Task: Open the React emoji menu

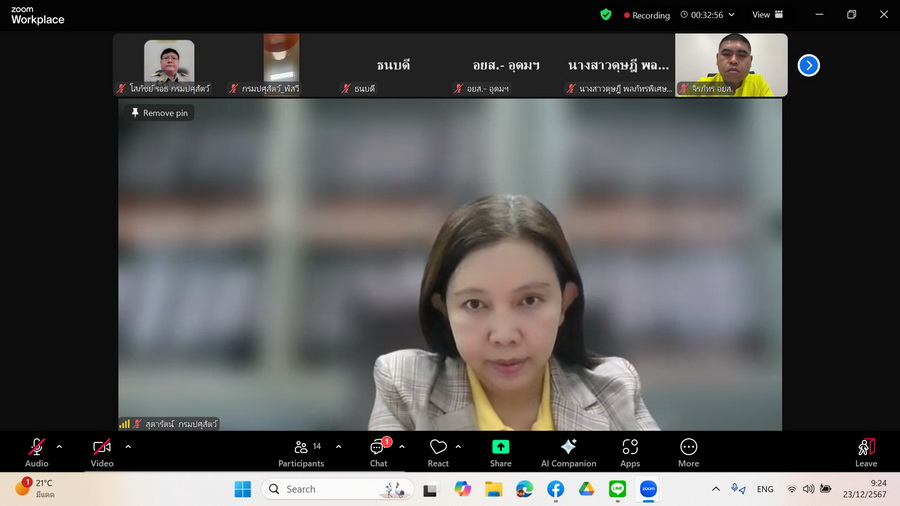Action: coord(438,452)
